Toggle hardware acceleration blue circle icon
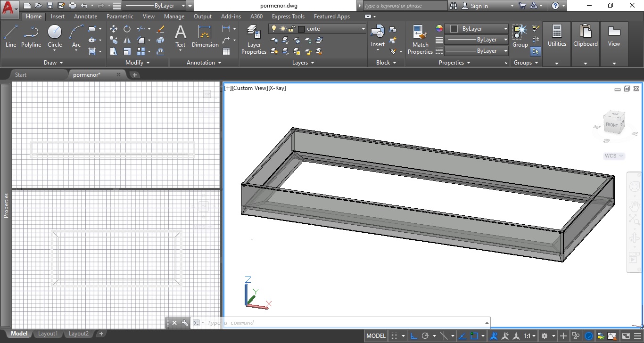644x343 pixels. (589, 336)
